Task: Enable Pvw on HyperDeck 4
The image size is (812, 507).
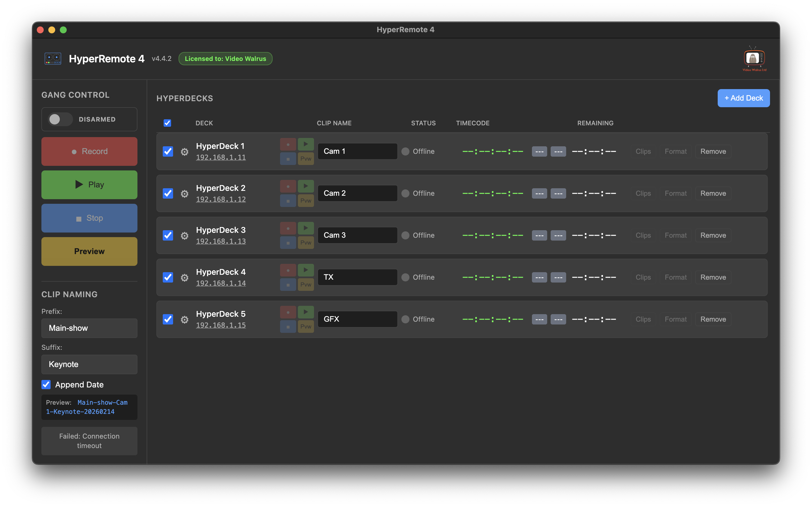Action: 306,284
